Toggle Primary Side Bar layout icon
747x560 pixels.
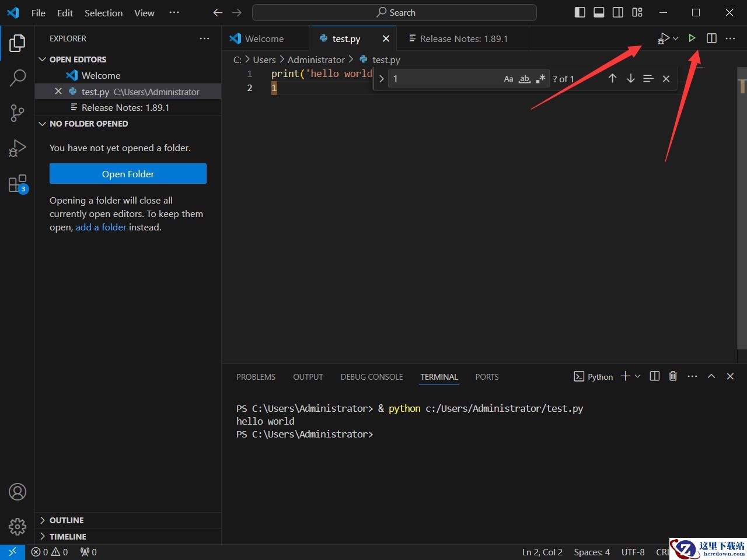pyautogui.click(x=580, y=12)
